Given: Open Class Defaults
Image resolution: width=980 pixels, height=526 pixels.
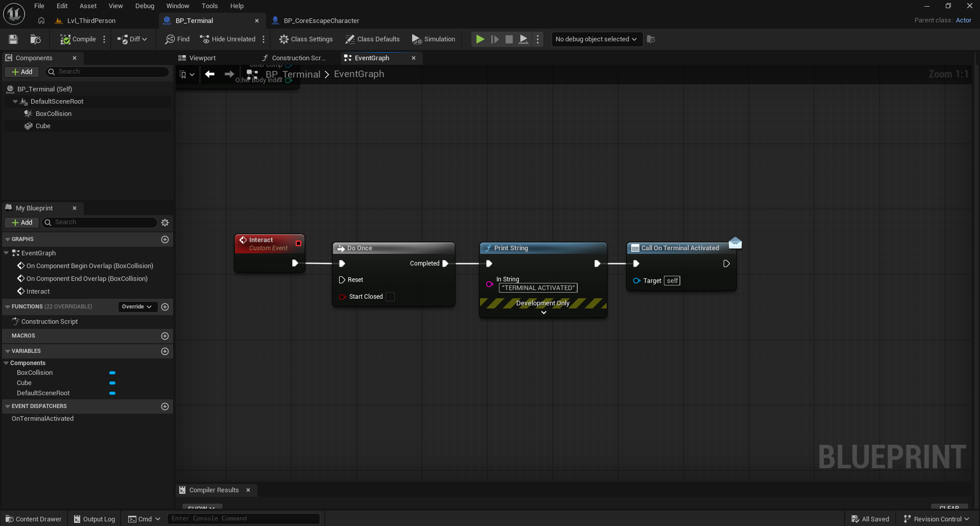Looking at the screenshot, I should pos(372,39).
